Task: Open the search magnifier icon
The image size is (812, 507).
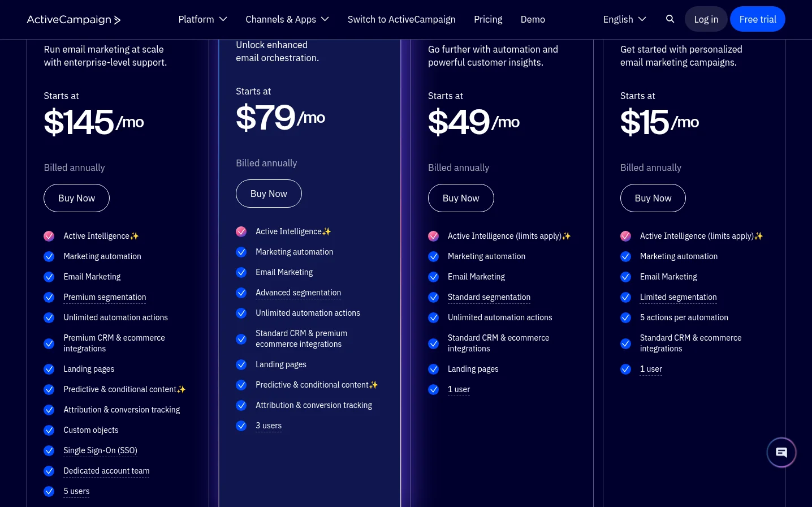Action: [670, 19]
